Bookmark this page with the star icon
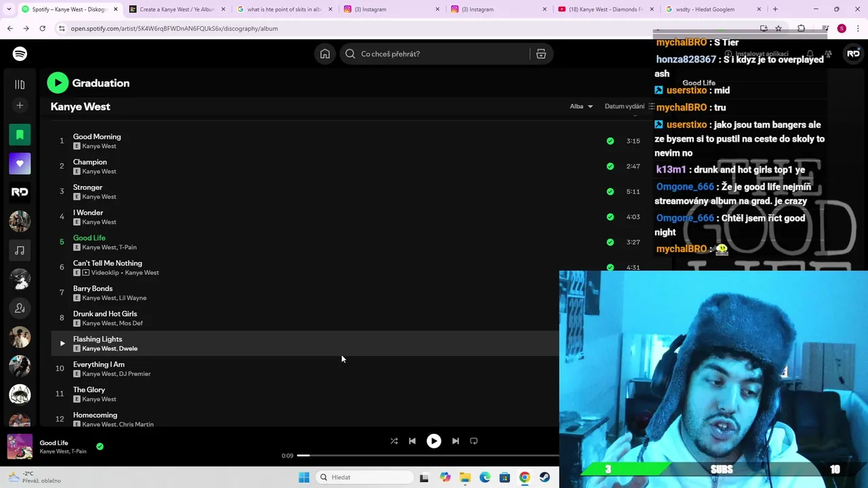The height and width of the screenshot is (488, 868). click(778, 28)
